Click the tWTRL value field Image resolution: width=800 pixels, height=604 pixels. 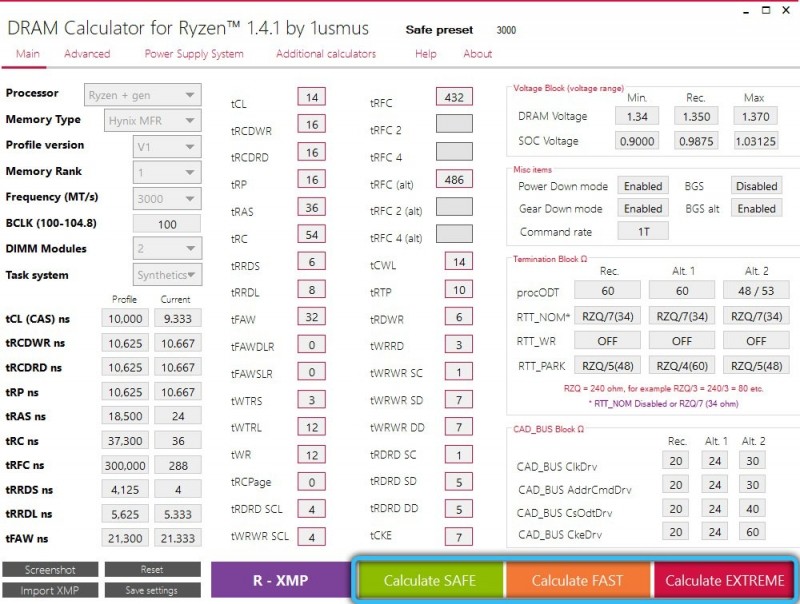click(x=312, y=427)
